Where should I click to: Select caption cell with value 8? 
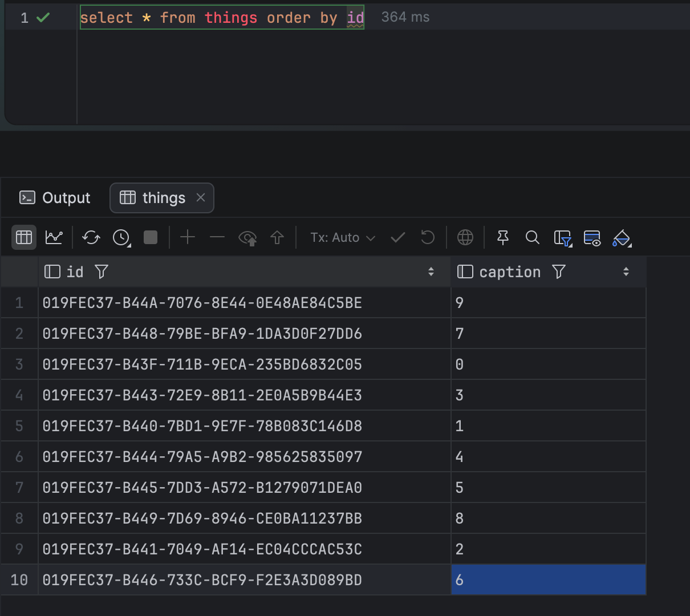pyautogui.click(x=549, y=518)
